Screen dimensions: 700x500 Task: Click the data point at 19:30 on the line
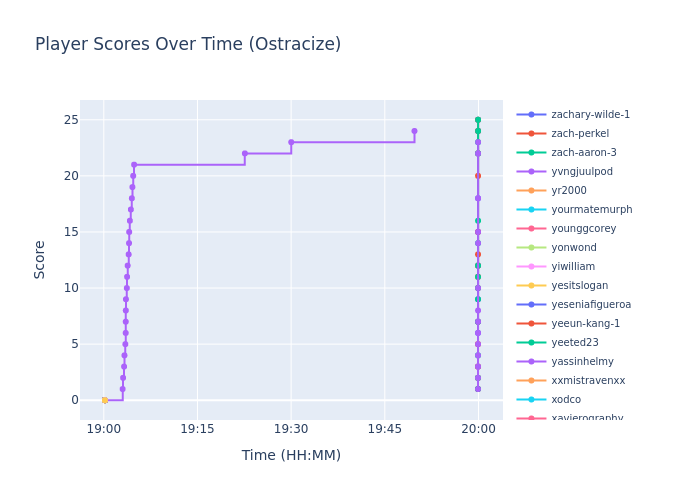pyautogui.click(x=291, y=142)
